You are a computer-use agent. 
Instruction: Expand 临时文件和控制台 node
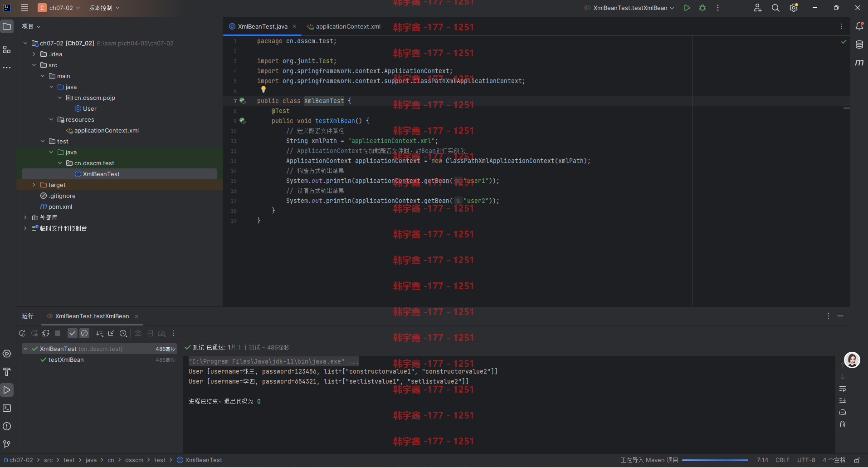25,228
